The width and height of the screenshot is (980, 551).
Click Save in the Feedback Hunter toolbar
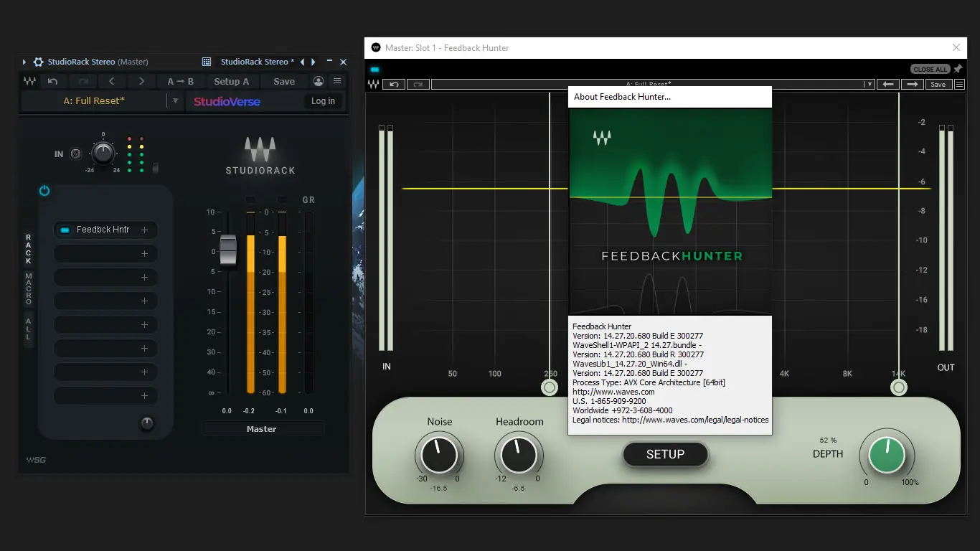(938, 85)
